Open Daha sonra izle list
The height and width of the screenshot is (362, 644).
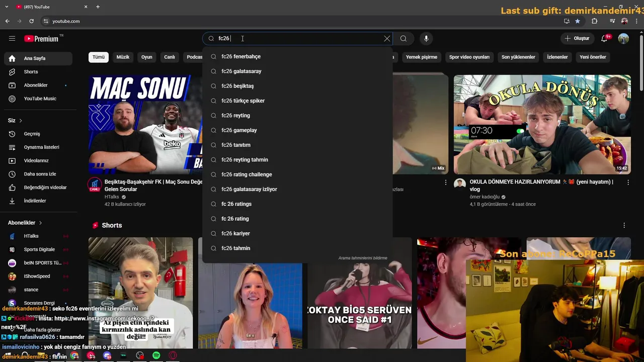38,174
